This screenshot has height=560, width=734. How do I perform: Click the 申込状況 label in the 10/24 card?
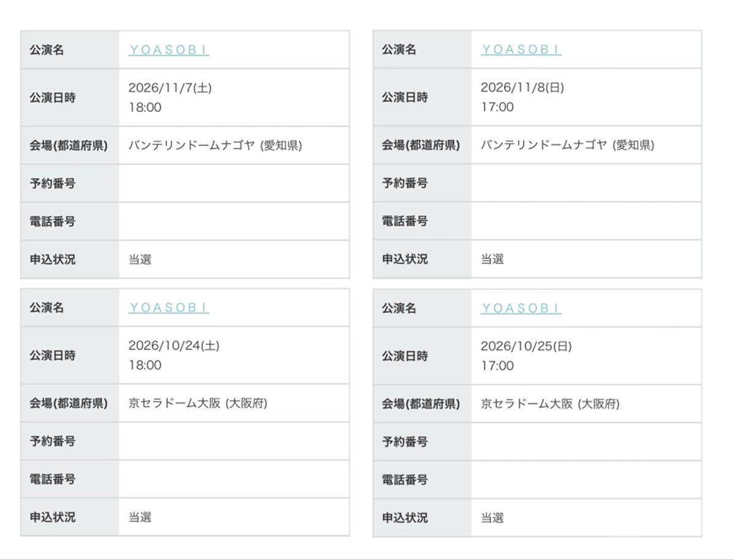click(x=53, y=517)
